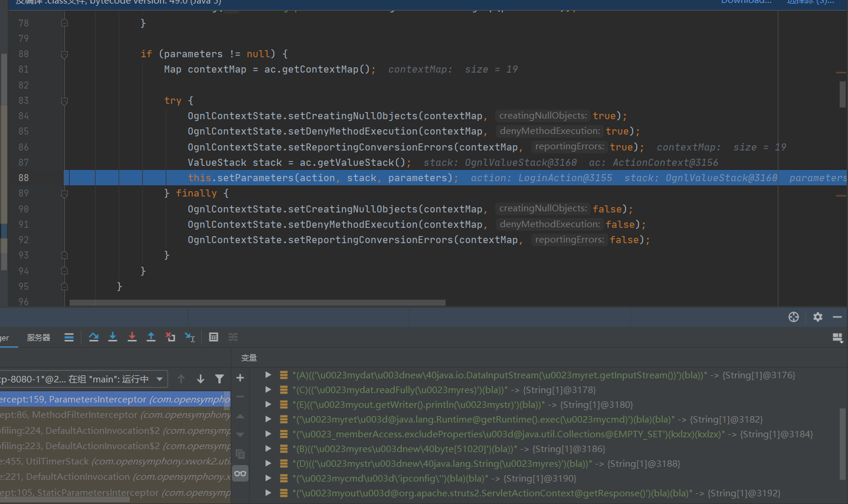Click the "finally" keyword on line 89

click(197, 194)
